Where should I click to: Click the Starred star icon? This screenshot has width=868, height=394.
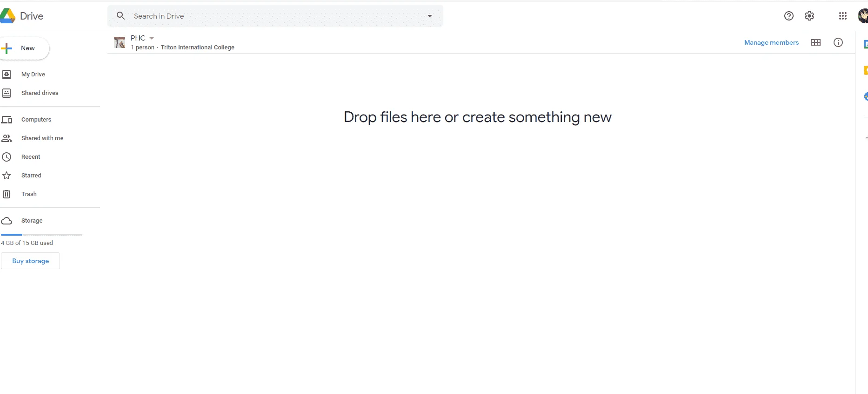pyautogui.click(x=7, y=176)
